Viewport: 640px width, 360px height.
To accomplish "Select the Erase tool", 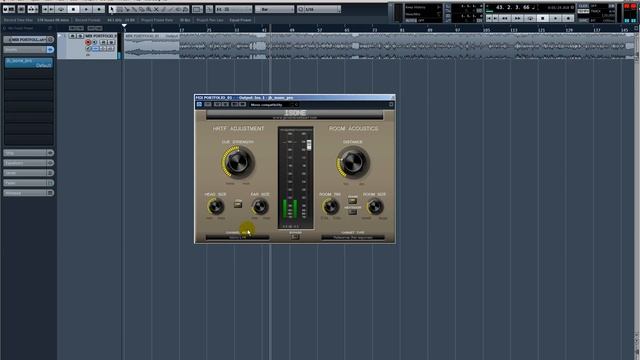I will coord(142,9).
